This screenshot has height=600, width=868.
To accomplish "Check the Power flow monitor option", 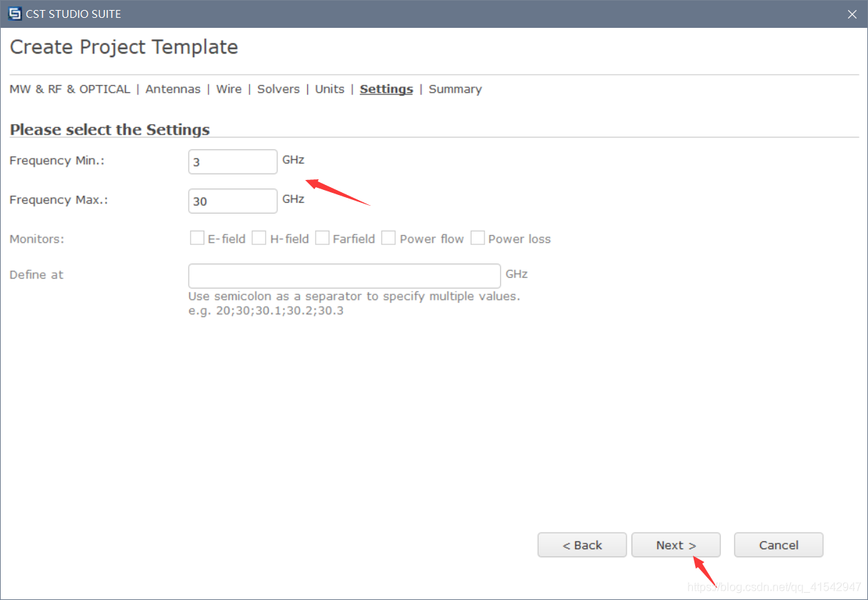I will [389, 238].
